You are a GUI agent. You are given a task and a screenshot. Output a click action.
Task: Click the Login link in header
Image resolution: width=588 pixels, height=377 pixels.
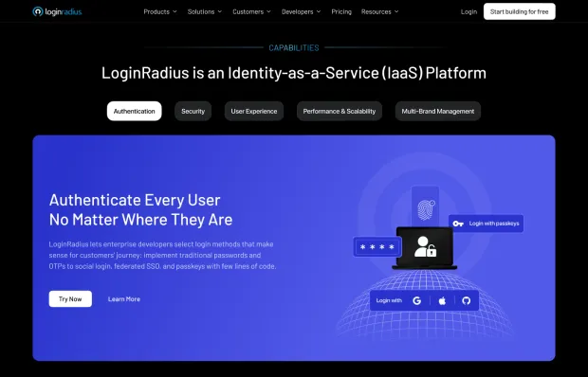coord(469,11)
